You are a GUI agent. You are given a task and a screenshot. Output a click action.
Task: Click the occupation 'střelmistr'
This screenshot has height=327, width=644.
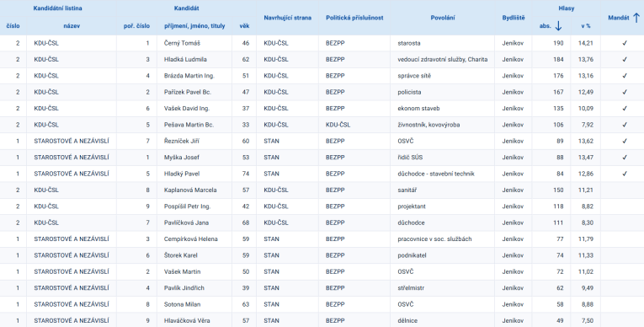[411, 288]
